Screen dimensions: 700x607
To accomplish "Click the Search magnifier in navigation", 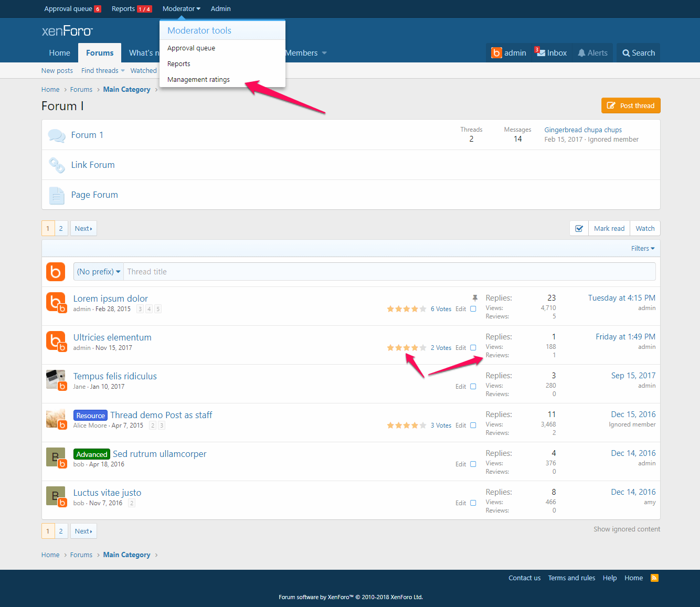I will pos(626,53).
